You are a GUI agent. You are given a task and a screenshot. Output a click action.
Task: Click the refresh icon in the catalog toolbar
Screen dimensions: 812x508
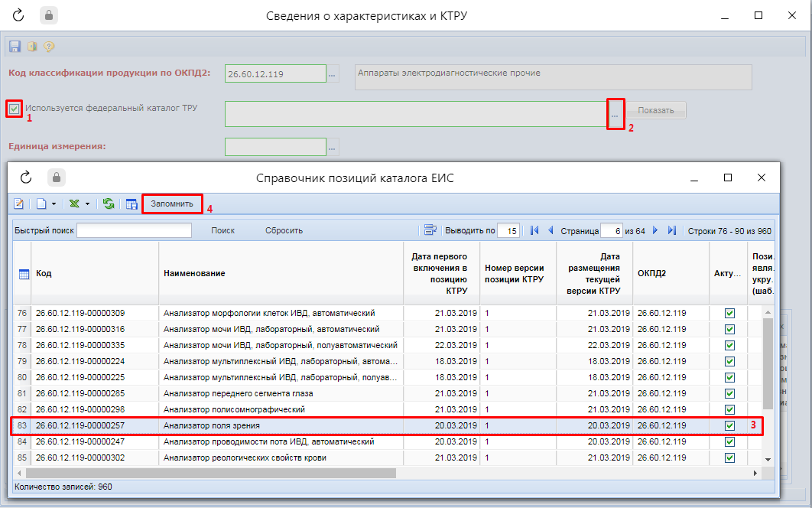(109, 204)
